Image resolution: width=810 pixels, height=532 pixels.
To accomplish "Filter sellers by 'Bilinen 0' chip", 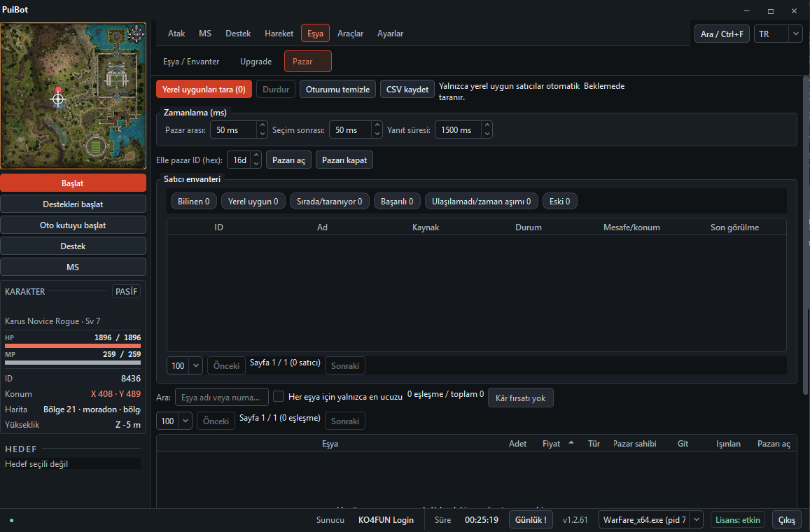I will coord(194,202).
